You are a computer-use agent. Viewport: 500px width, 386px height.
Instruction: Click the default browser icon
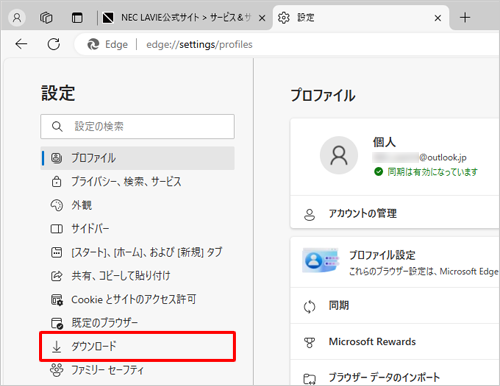[57, 323]
